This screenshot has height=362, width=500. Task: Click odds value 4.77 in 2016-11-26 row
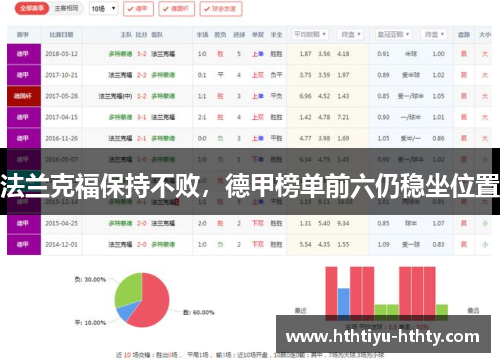pos(305,138)
